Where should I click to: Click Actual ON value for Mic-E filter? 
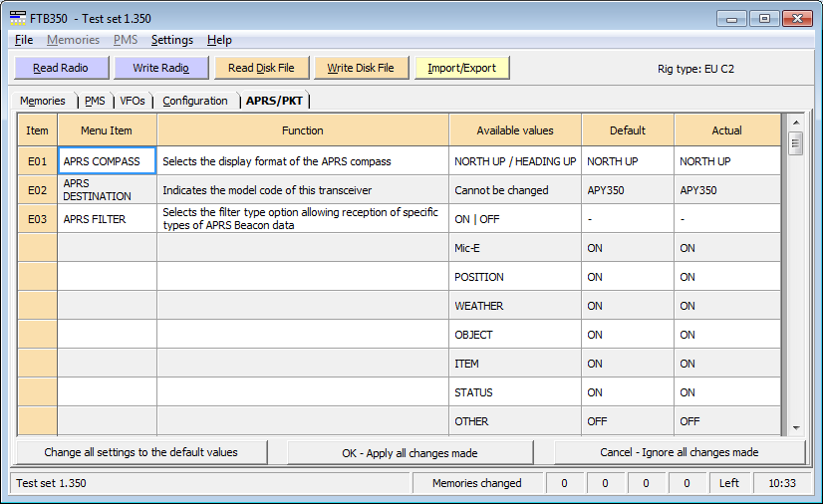pos(726,248)
